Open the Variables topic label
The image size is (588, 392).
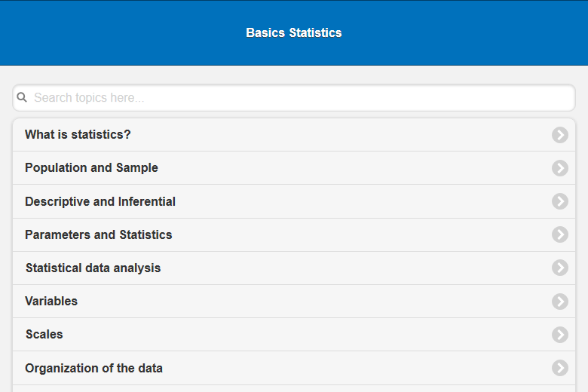point(51,302)
